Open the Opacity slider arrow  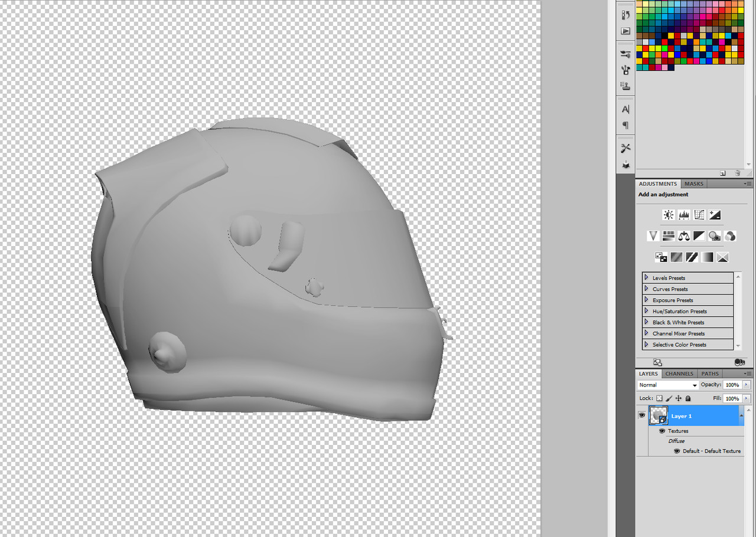[x=746, y=385]
